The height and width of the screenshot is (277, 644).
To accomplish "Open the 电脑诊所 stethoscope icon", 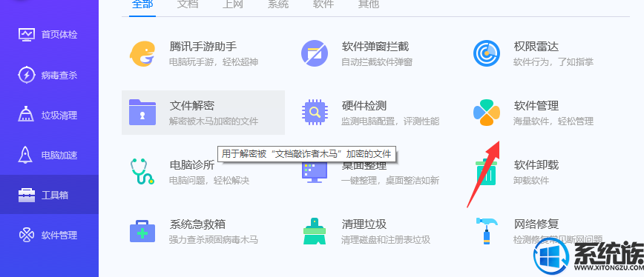I will 142,171.
